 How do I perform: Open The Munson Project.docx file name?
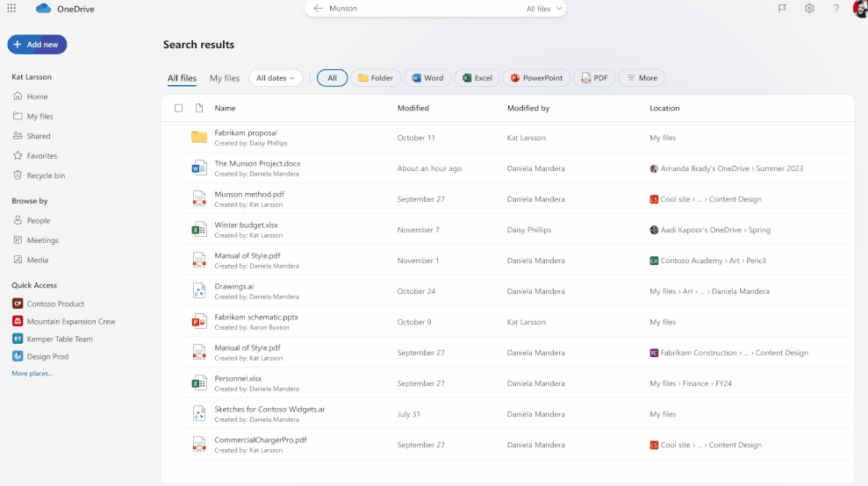257,163
